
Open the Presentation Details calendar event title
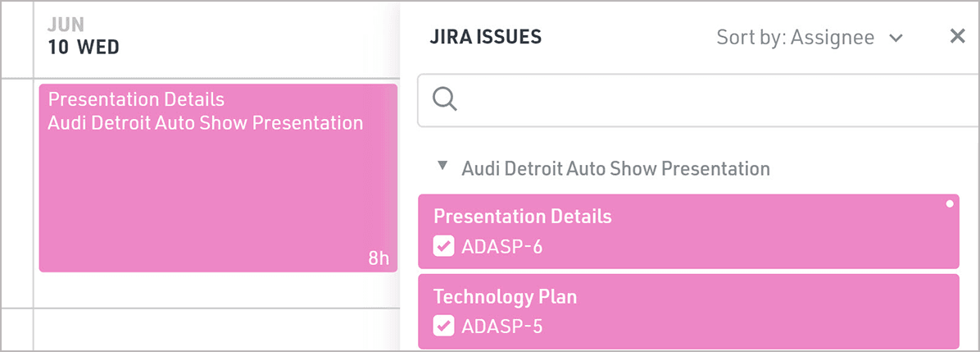136,100
